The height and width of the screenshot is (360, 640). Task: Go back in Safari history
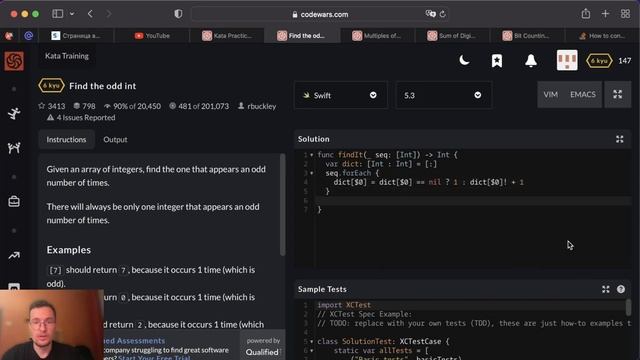point(90,14)
